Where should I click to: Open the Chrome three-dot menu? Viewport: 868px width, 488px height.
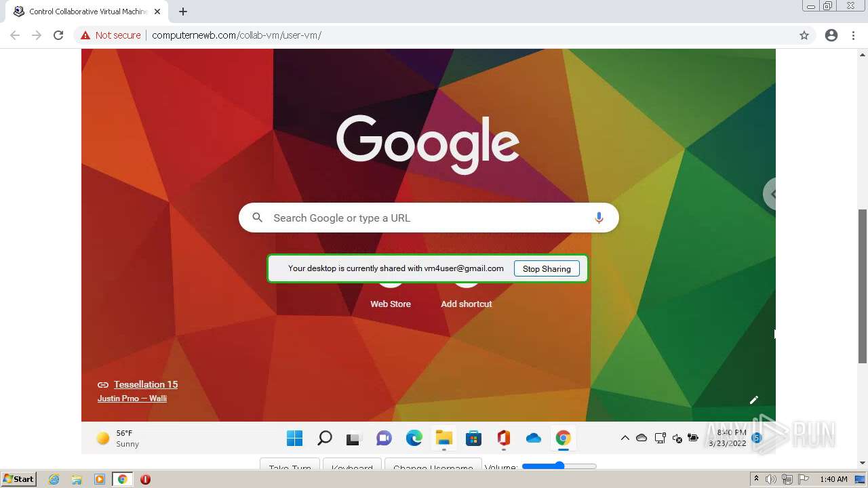[x=854, y=35]
